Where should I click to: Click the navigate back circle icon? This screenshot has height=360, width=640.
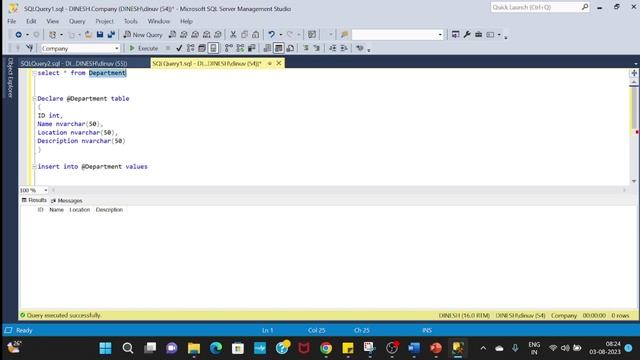point(18,35)
